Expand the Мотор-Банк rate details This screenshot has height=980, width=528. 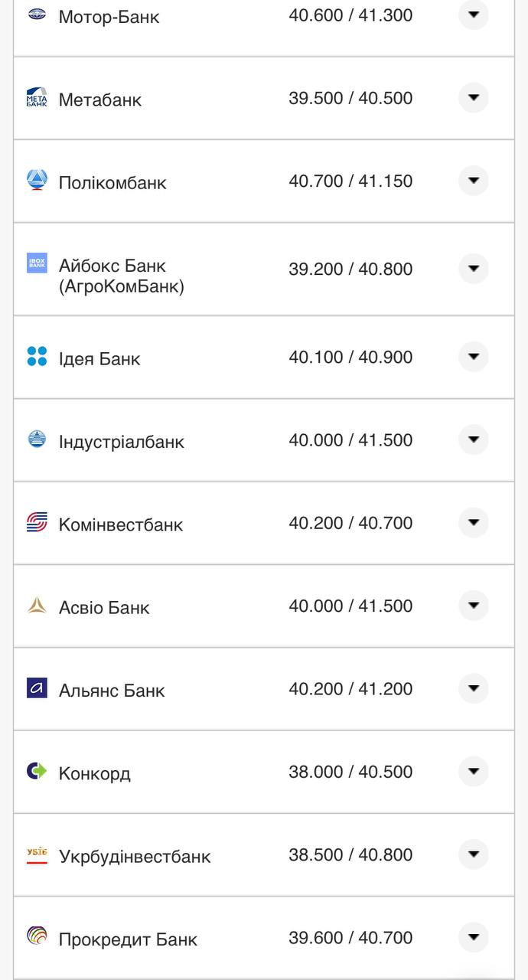473,15
